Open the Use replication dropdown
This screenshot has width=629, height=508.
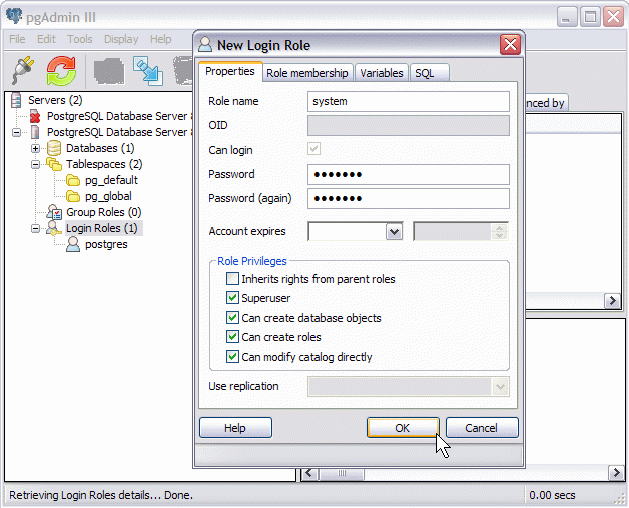point(500,386)
